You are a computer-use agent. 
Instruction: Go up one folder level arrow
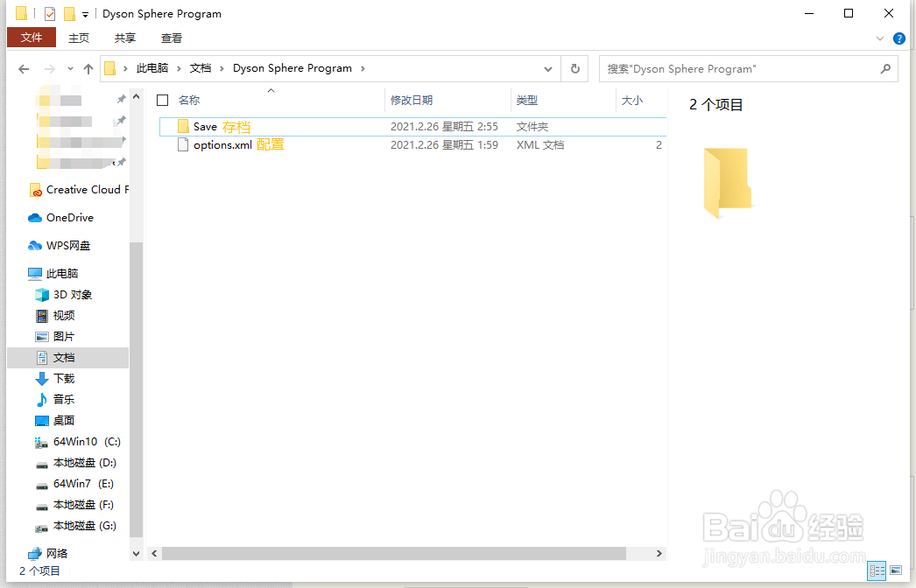(x=88, y=69)
